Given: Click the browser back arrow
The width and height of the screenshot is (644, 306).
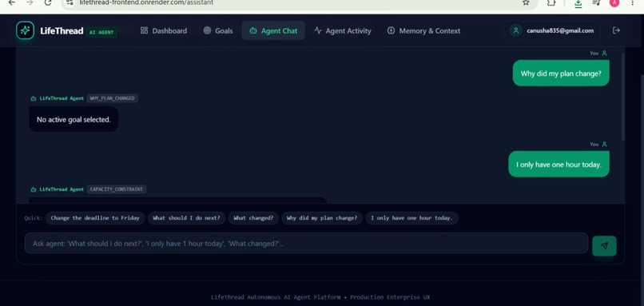Looking at the screenshot, I should [x=12, y=3].
